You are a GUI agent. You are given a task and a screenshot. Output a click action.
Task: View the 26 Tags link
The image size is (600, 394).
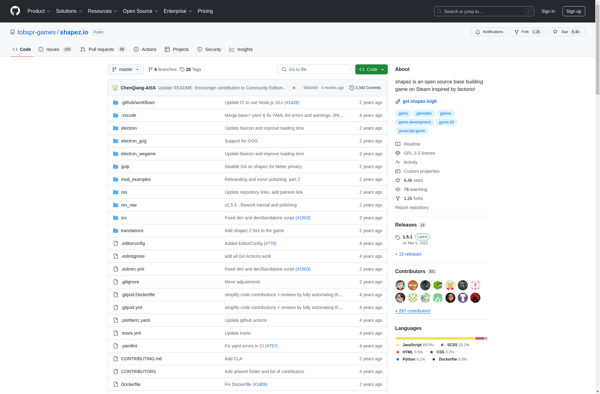coord(191,69)
